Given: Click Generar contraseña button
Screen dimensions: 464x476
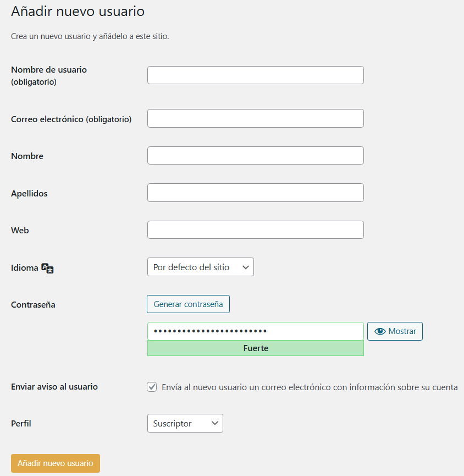Looking at the screenshot, I should tap(189, 304).
